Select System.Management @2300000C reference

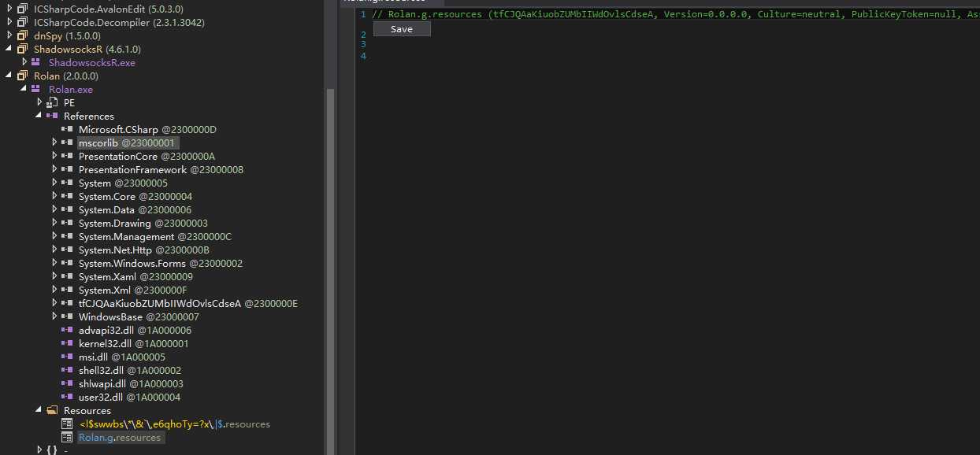[155, 236]
